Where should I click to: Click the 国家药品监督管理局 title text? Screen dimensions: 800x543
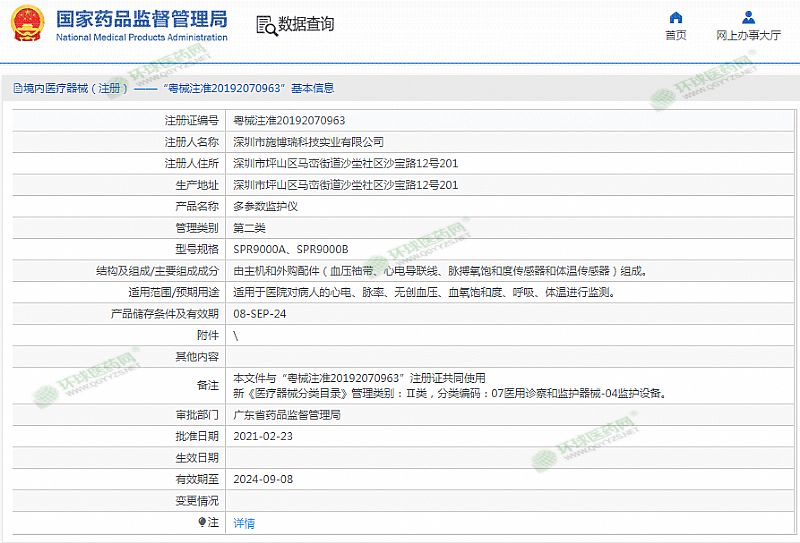(141, 19)
